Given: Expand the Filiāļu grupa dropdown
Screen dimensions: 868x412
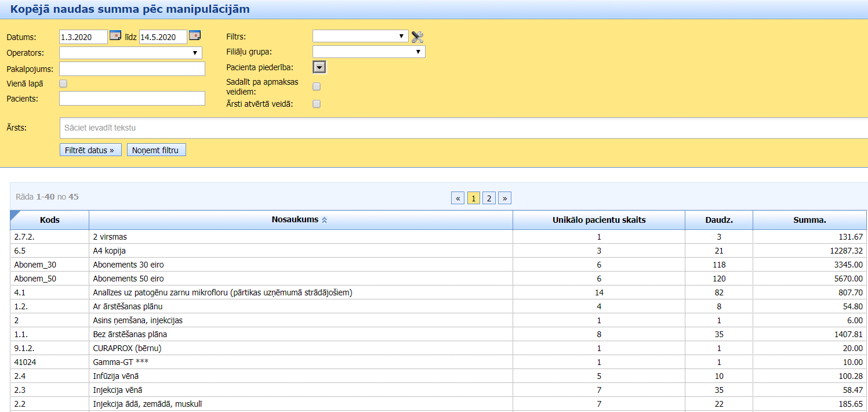Looking at the screenshot, I should pyautogui.click(x=368, y=52).
